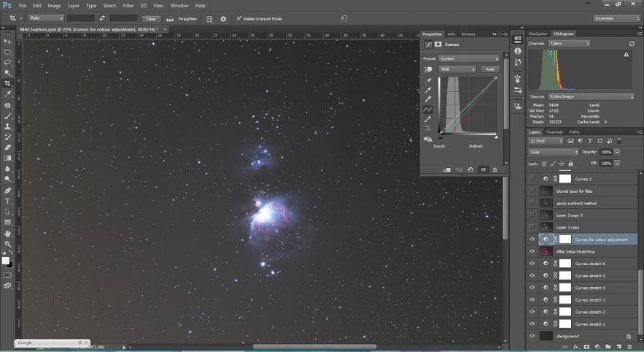
Task: Select the Clone Stamp tool
Action: 7,126
